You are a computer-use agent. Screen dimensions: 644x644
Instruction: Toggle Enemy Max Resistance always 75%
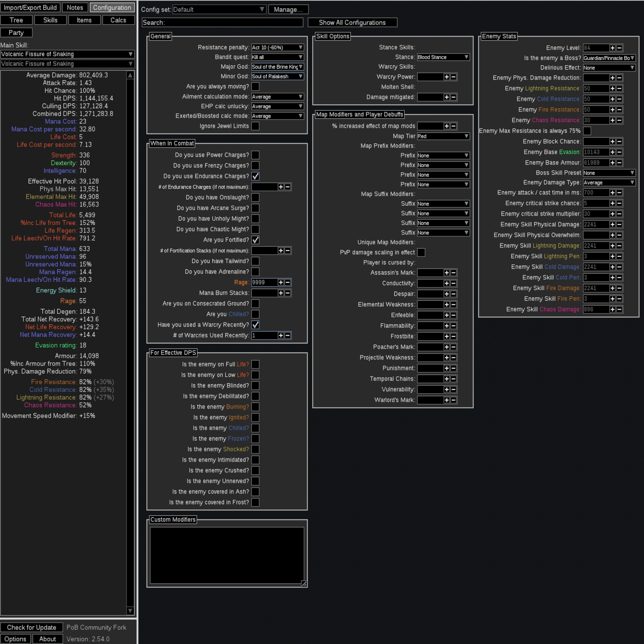coord(587,131)
